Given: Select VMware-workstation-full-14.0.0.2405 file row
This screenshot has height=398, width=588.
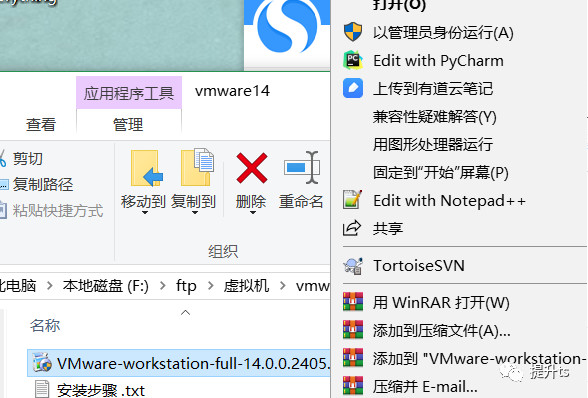Looking at the screenshot, I should coord(178,363).
